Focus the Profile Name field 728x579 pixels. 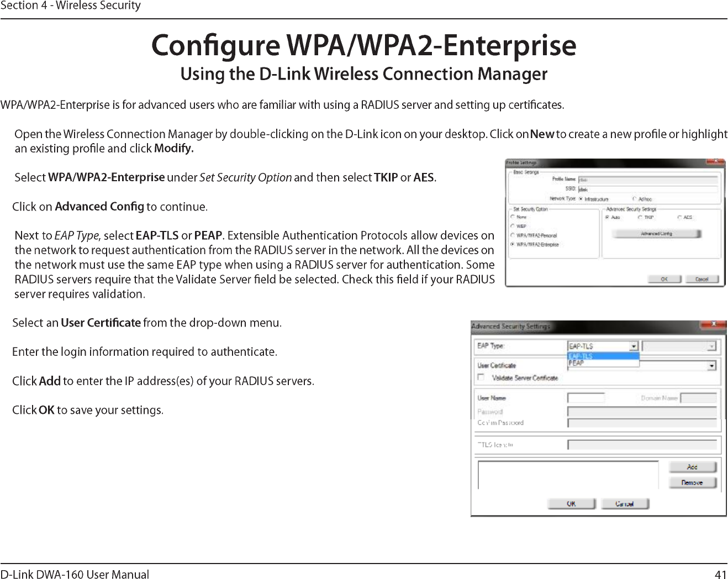tap(648, 180)
